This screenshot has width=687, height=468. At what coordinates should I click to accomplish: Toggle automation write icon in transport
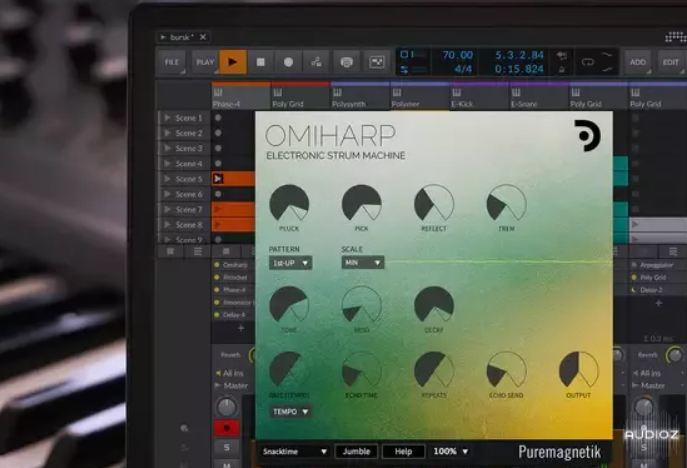pos(316,62)
